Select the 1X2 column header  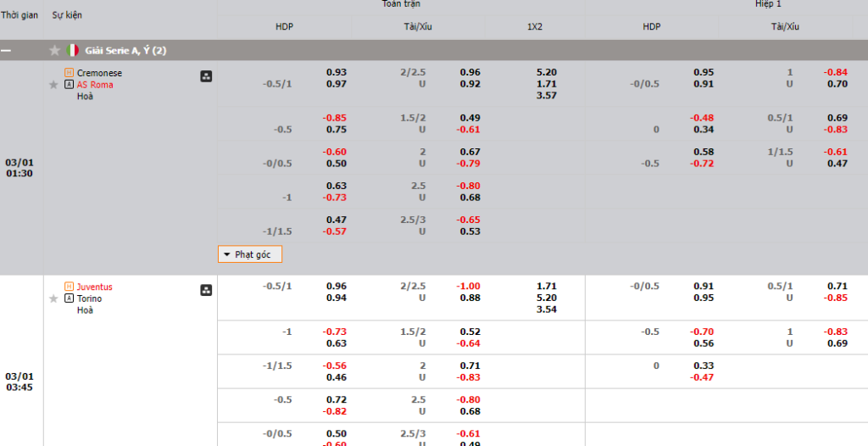(x=535, y=27)
